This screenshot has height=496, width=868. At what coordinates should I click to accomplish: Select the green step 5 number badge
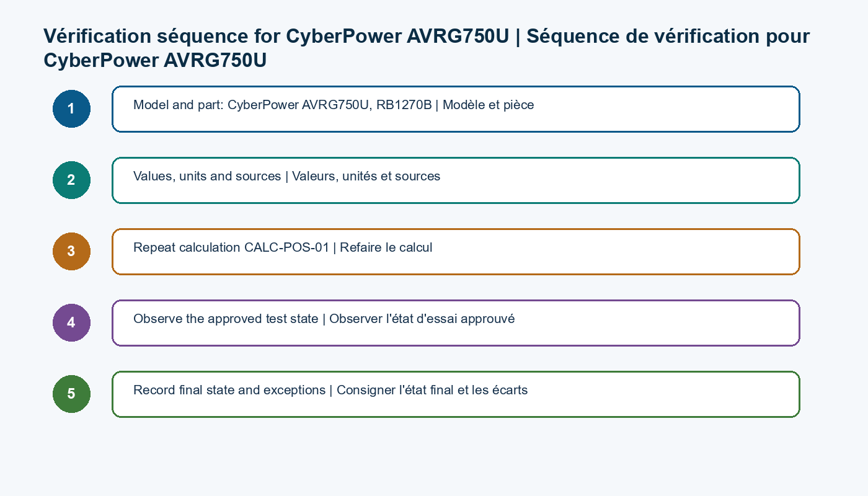[71, 394]
